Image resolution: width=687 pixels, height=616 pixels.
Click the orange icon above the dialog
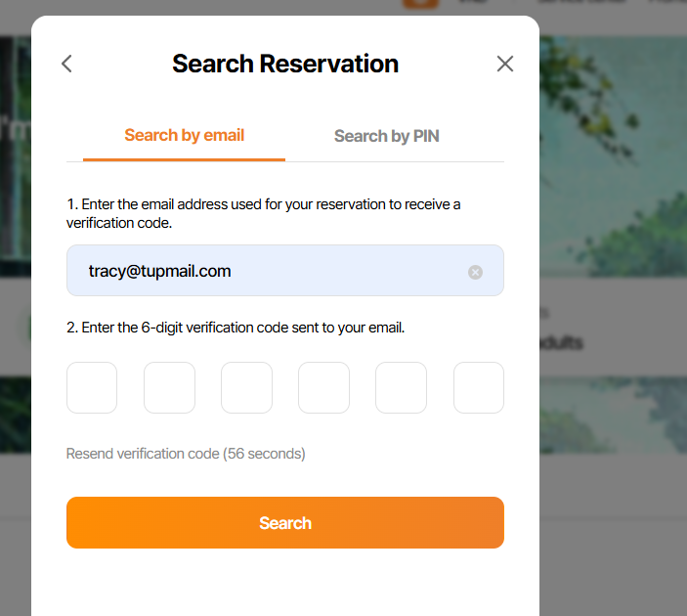point(420,4)
